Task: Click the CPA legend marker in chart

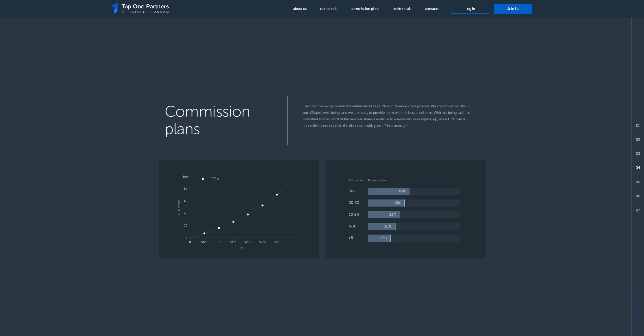Action: coord(203,179)
